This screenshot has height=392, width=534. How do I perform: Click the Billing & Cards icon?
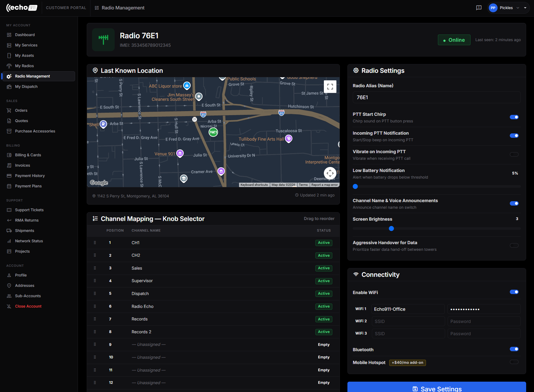[9, 155]
